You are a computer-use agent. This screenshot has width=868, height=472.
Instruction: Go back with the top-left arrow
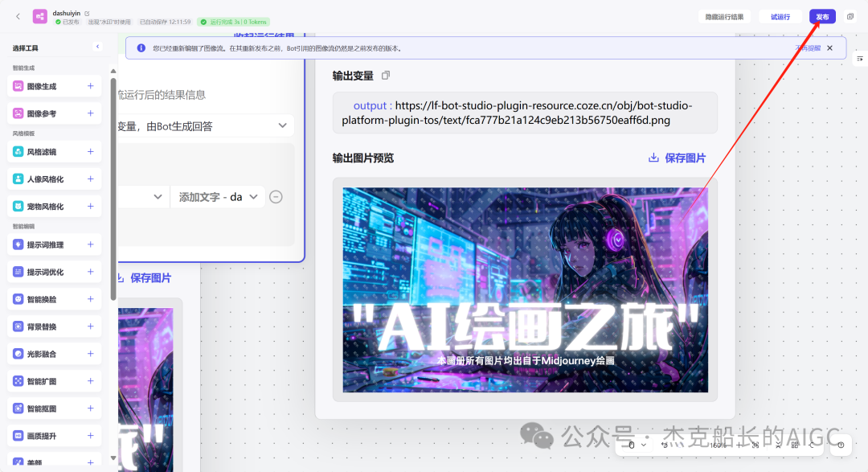(x=18, y=17)
